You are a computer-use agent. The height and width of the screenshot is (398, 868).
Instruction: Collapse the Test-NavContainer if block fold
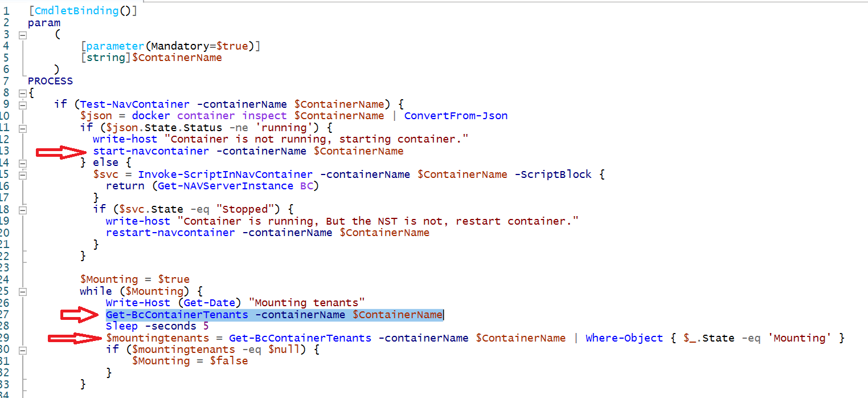tap(22, 104)
